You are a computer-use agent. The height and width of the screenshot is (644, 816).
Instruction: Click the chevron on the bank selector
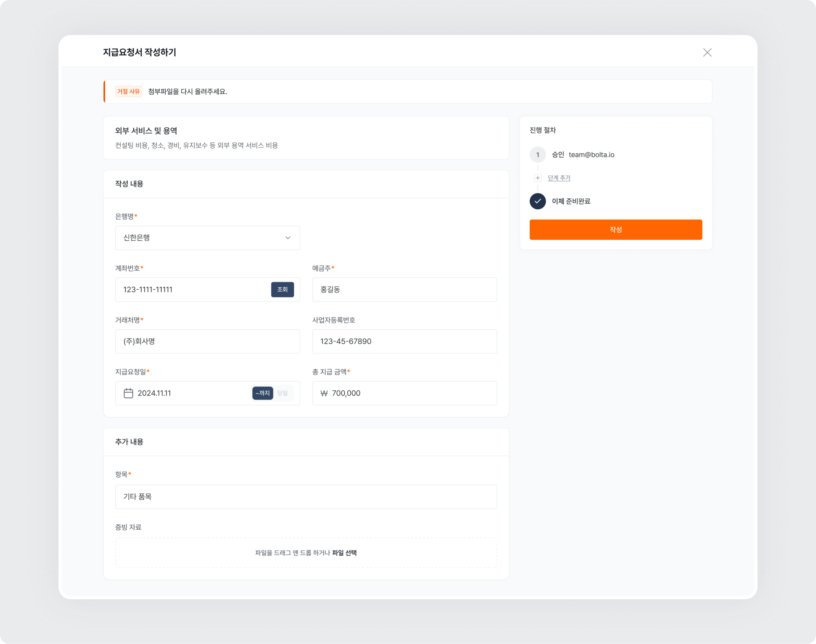pyautogui.click(x=288, y=238)
